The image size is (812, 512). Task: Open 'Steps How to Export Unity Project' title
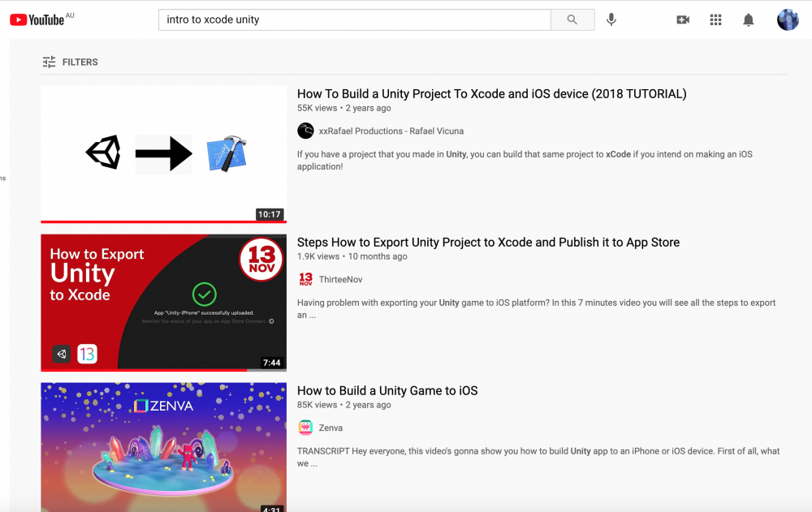[x=488, y=243]
